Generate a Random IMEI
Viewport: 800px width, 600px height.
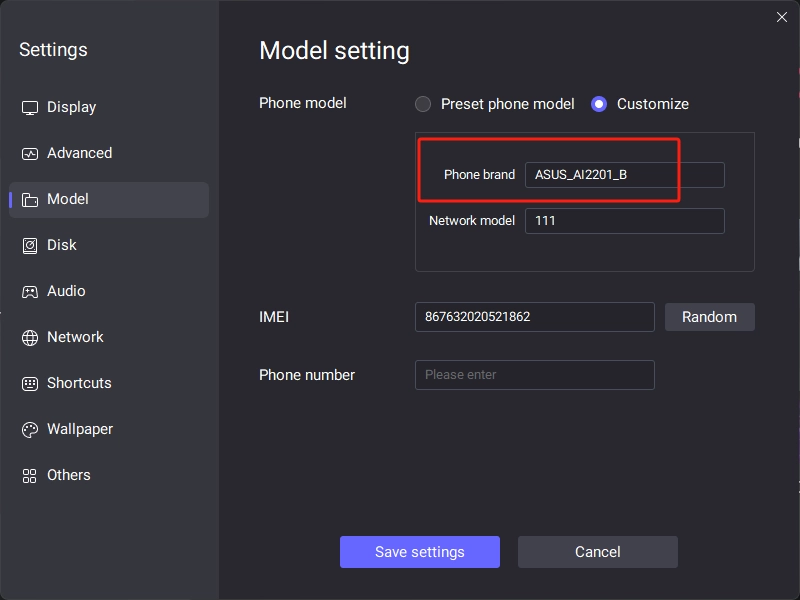click(x=709, y=317)
